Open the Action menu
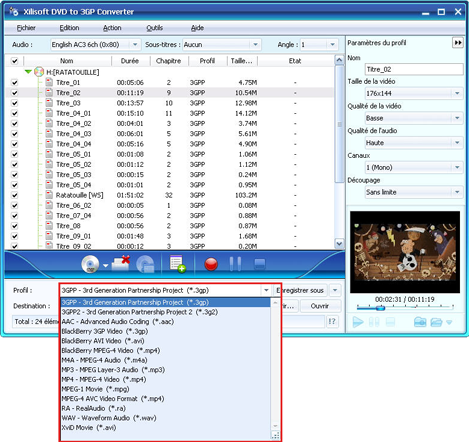 (x=112, y=28)
